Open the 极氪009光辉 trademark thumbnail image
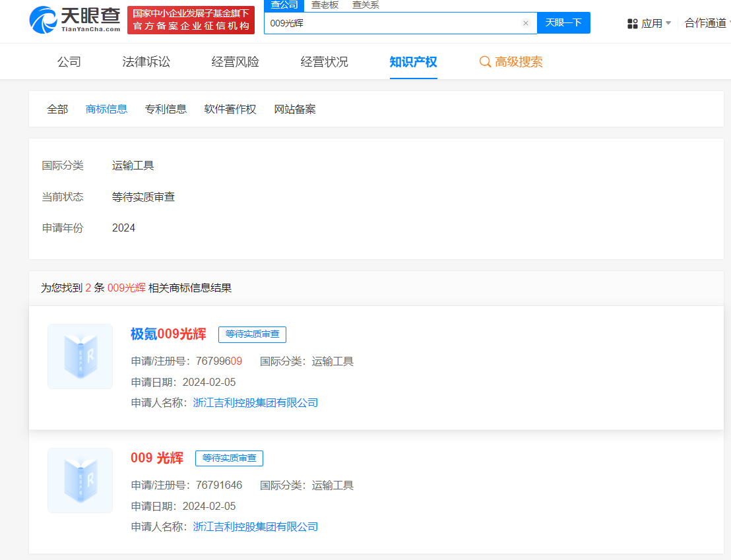The image size is (731, 560). point(80,356)
